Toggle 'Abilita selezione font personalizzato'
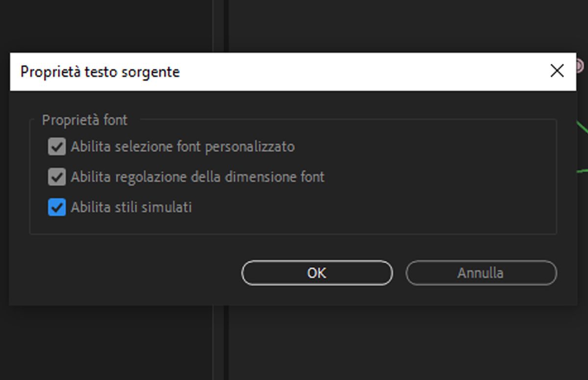Screen dimensions: 588x380 click(x=56, y=147)
